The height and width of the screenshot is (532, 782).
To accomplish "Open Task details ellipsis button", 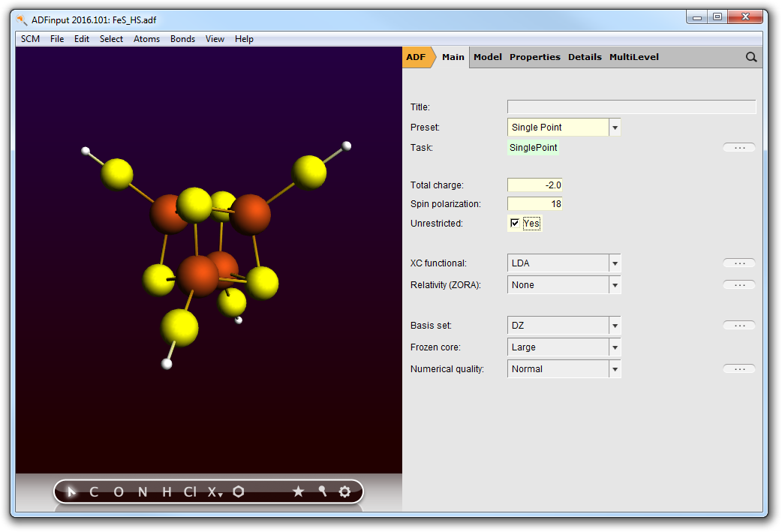I will 739,148.
